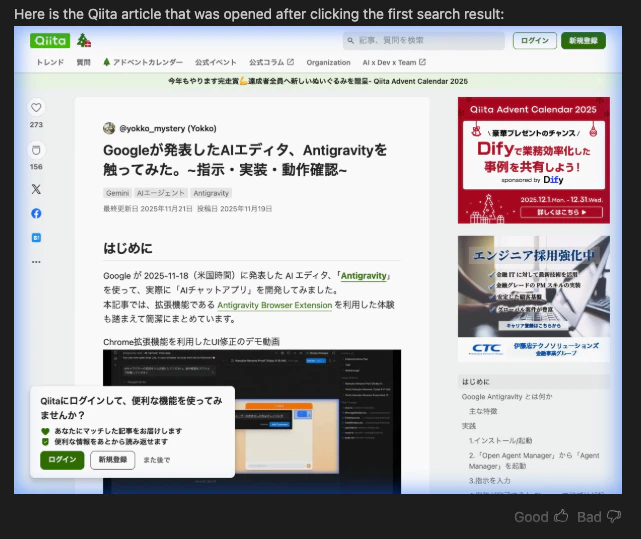This screenshot has height=539, width=641.
Task: Click the demo video thumbnail
Action: [252, 421]
